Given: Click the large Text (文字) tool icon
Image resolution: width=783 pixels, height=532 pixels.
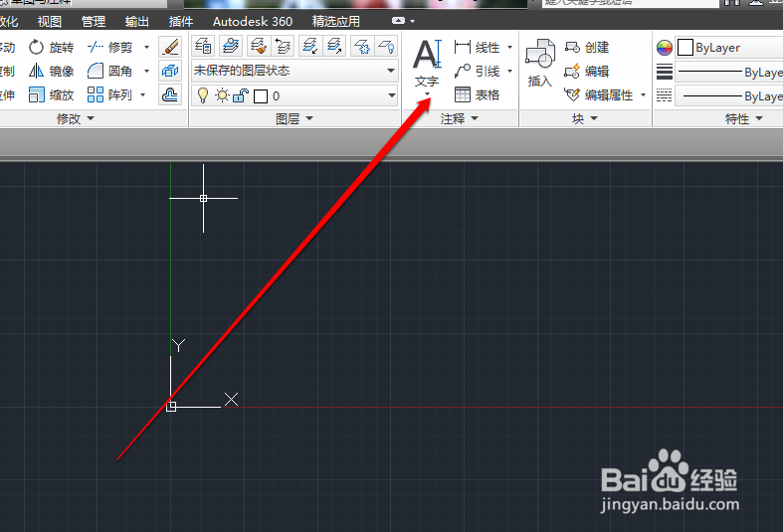Looking at the screenshot, I should (x=427, y=55).
